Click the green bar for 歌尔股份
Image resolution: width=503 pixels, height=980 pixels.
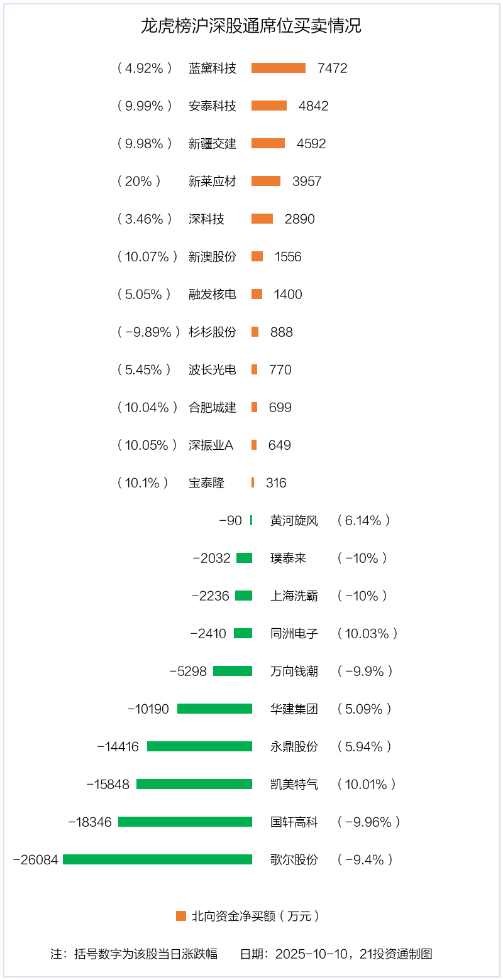click(157, 859)
